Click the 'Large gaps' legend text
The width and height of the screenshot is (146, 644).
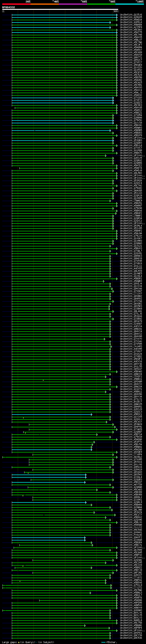coord(10,642)
